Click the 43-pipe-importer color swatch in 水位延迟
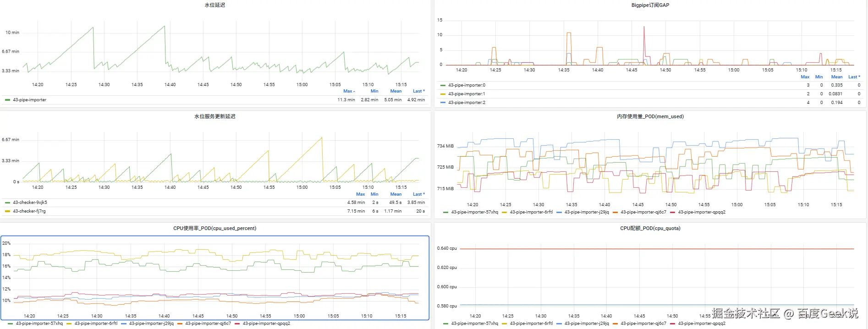The width and height of the screenshot is (868, 329). tap(7, 100)
